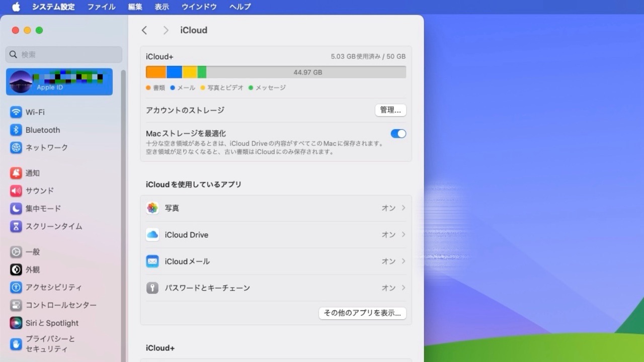This screenshot has width=644, height=362.
Task: Open the Apple menu
Action: pyautogui.click(x=15, y=7)
